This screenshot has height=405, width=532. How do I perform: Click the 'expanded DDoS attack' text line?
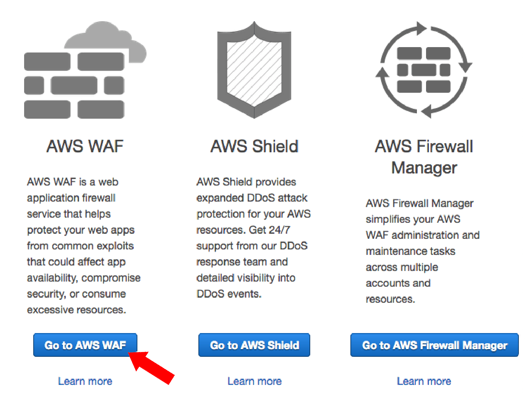coord(252,198)
